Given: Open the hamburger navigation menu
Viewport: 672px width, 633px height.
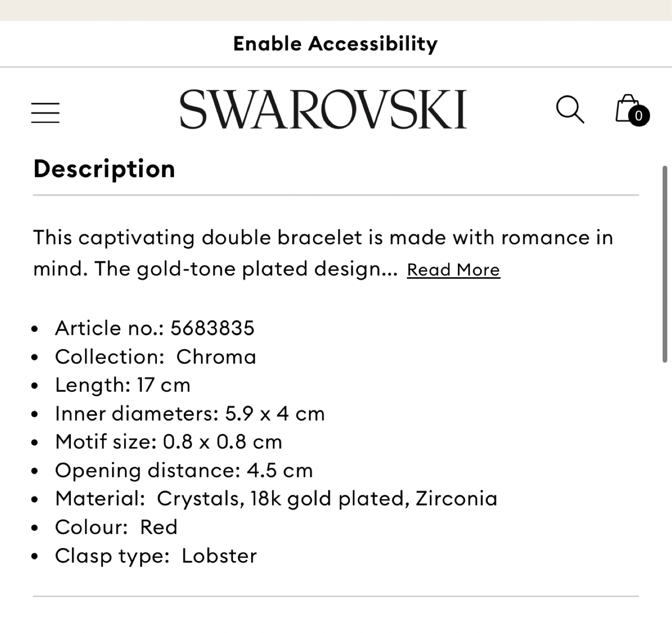Looking at the screenshot, I should 45,113.
